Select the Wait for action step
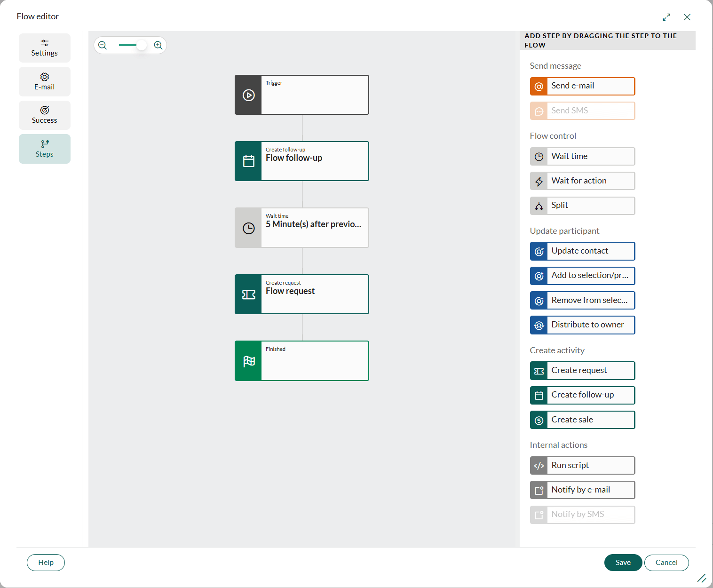The height and width of the screenshot is (588, 713). tap(582, 181)
